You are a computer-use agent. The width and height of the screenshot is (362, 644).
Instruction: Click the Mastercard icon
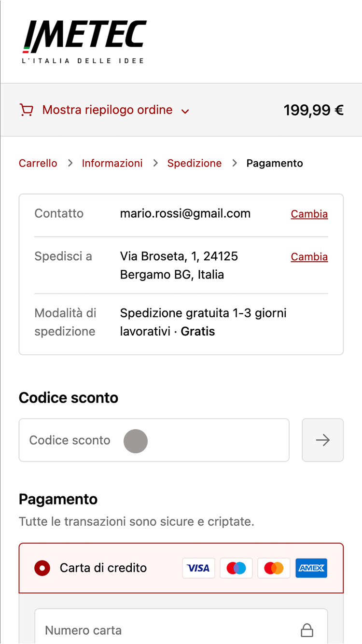pos(274,568)
